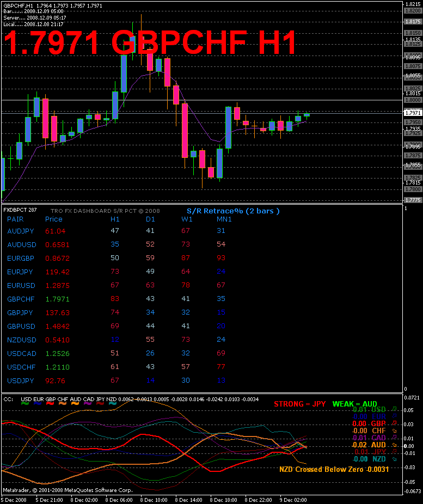Viewport: 423px width, 504px height.
Task: Click the 'D1' column header in dashboard
Action: coord(150,219)
